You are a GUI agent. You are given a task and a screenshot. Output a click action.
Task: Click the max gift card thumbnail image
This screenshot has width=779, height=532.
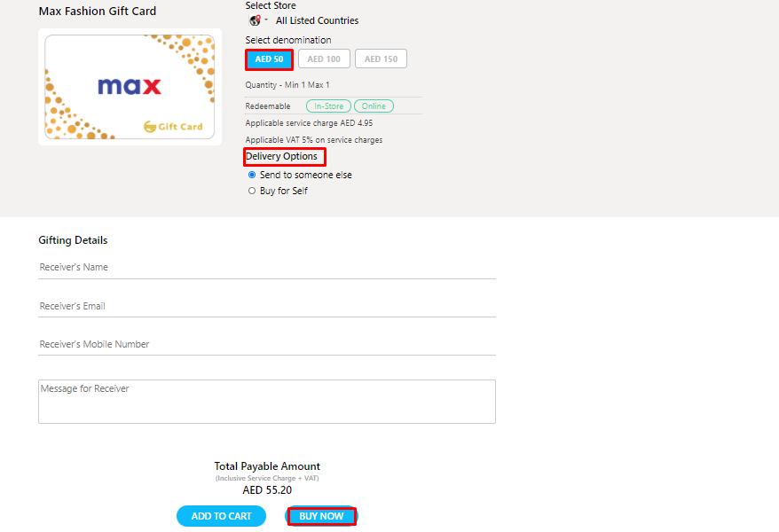(130, 86)
